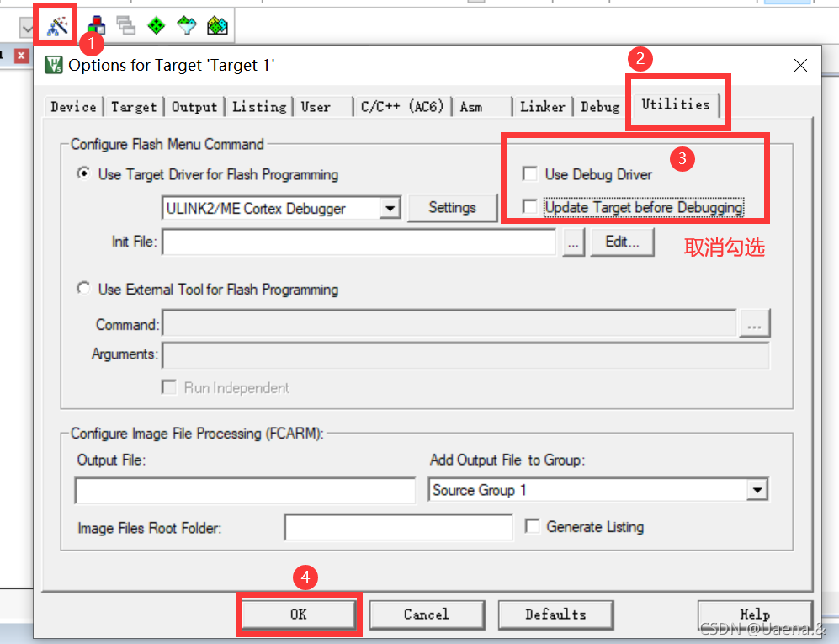Open the Listing tab
Image resolution: width=839 pixels, height=644 pixels.
pyautogui.click(x=259, y=107)
